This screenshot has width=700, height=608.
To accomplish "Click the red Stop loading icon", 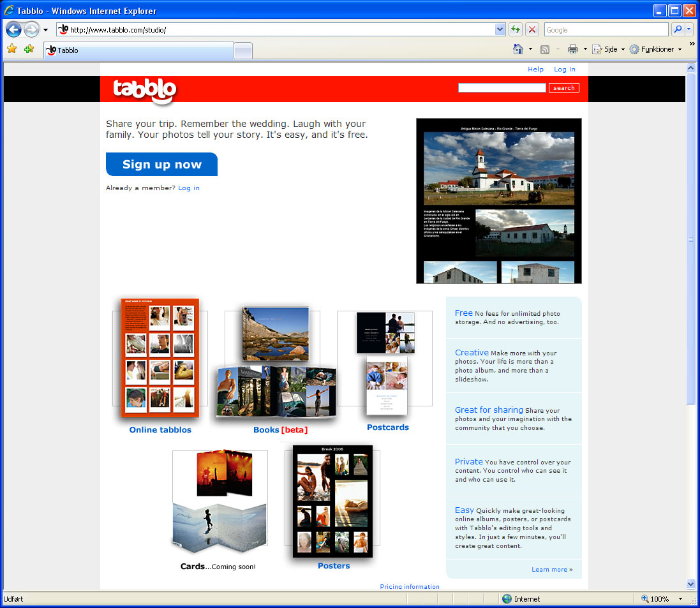I will point(532,29).
